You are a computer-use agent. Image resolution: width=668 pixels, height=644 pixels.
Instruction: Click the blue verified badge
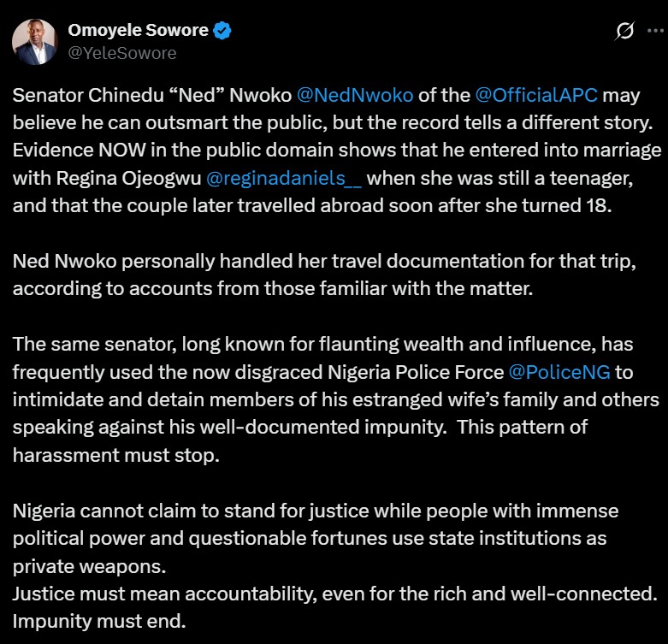click(223, 31)
